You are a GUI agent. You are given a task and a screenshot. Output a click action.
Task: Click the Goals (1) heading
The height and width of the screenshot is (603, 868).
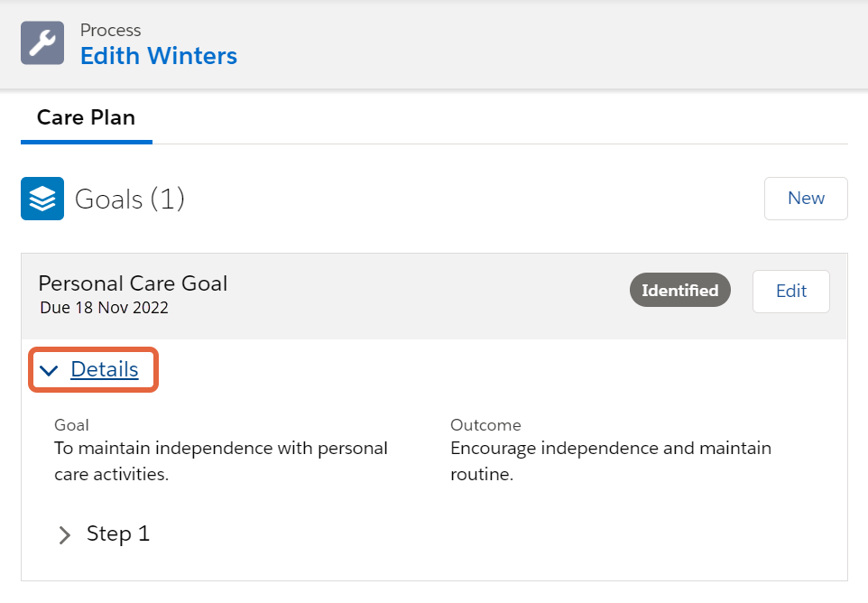tap(130, 199)
